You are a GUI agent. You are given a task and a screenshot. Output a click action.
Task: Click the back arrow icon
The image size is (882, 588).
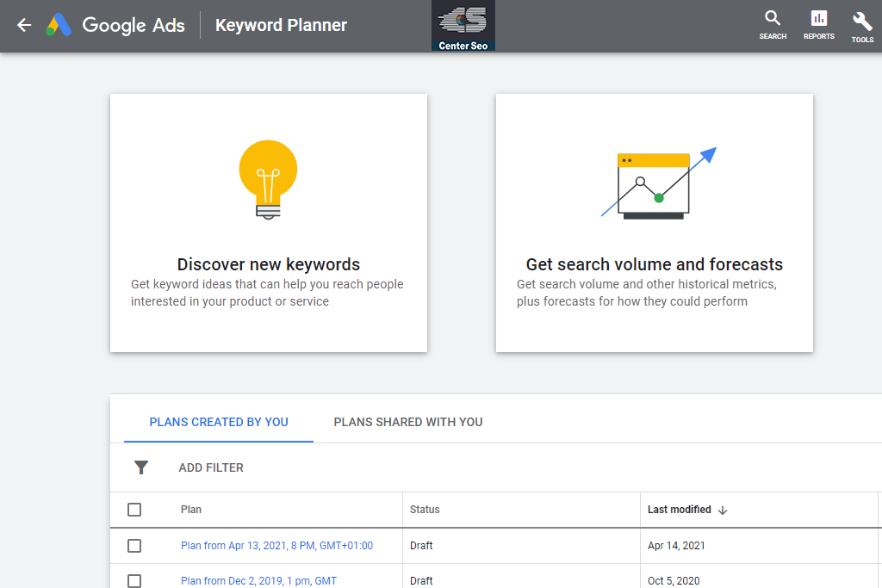[24, 25]
